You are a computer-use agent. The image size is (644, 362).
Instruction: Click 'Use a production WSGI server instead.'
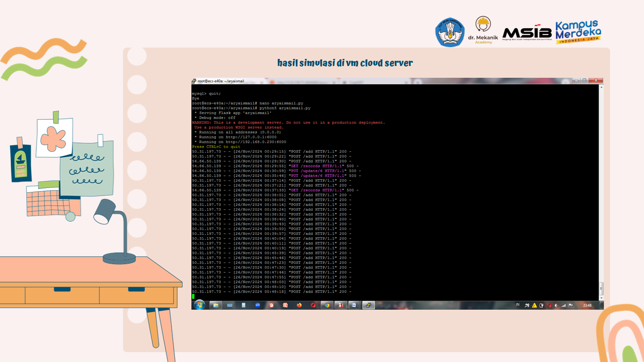pyautogui.click(x=239, y=127)
